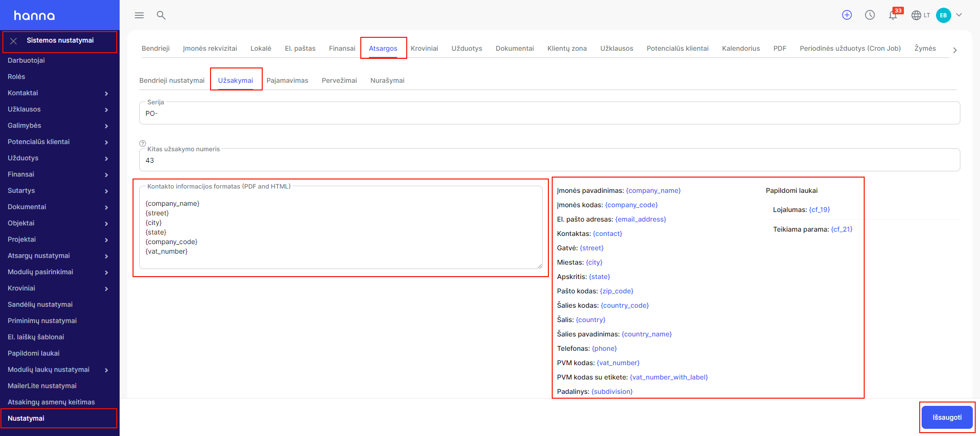Switch to Periodinės užduotys (Cron Job) tab

850,48
